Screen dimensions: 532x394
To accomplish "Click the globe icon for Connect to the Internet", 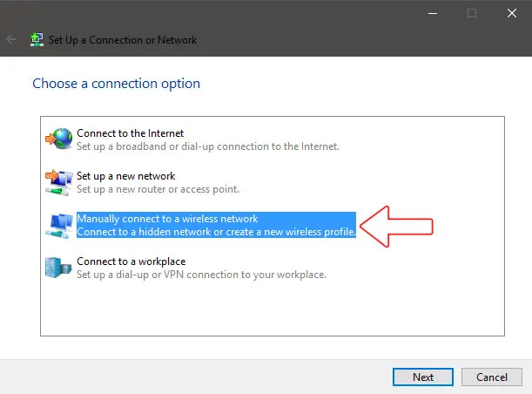I will (x=59, y=139).
